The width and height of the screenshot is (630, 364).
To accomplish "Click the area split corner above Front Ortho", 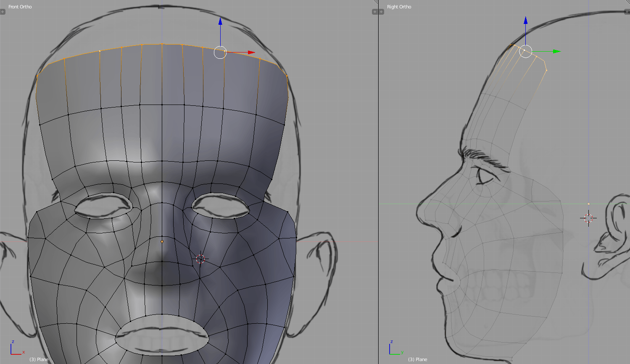I will tap(375, 2).
